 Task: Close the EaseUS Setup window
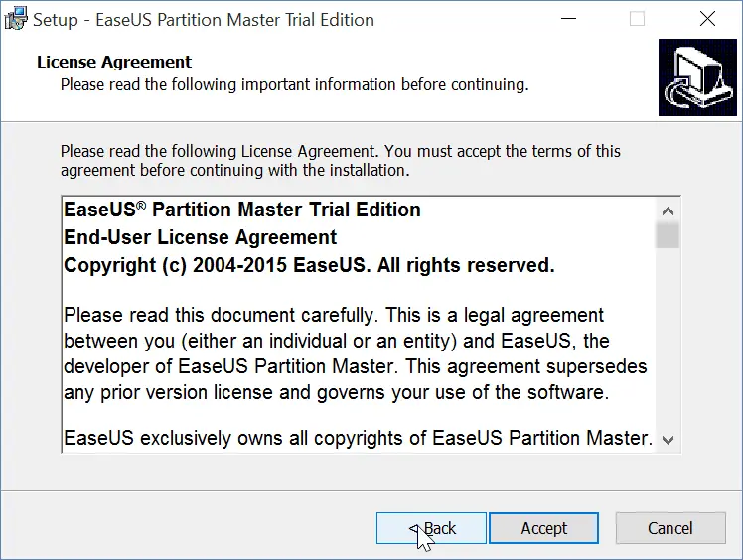tap(707, 19)
